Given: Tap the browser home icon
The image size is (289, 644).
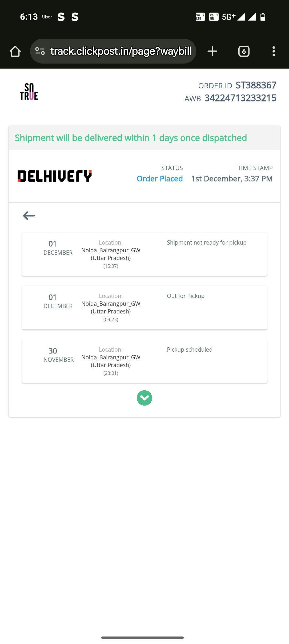Looking at the screenshot, I should [15, 51].
